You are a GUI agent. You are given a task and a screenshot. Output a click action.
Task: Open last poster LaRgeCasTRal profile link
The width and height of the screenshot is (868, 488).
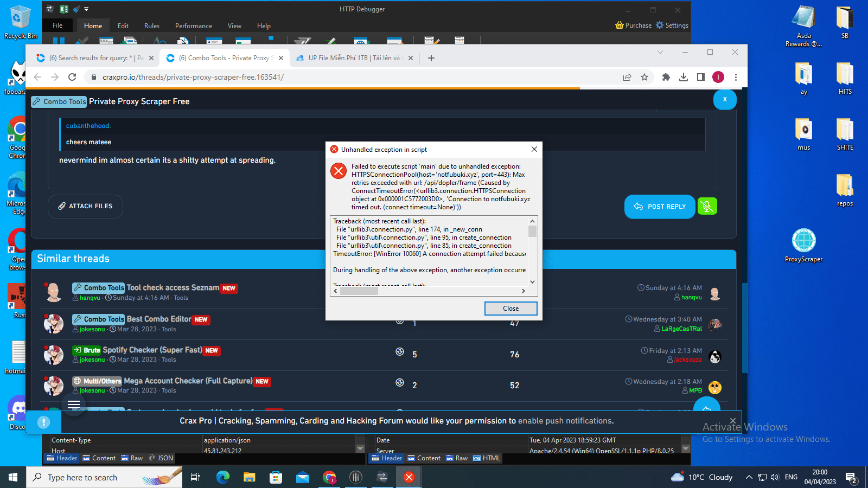point(681,329)
